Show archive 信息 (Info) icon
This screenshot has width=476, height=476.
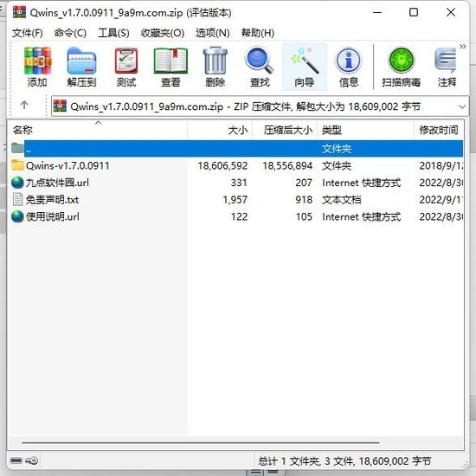349,67
